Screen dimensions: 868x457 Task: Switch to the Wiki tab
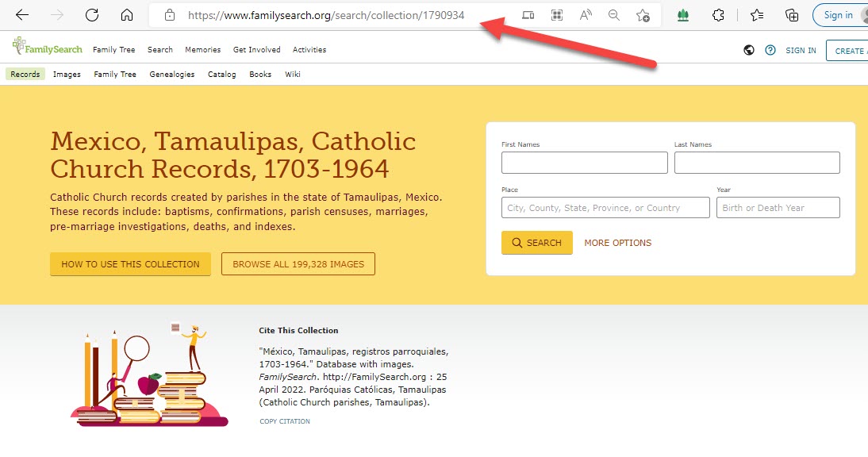(293, 74)
